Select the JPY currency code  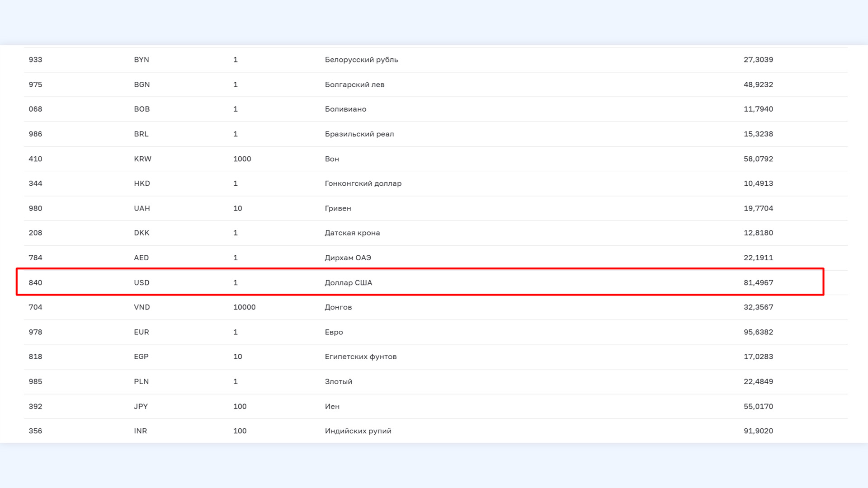141,406
